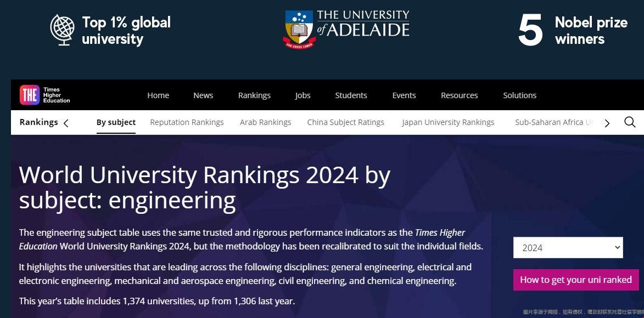Click the paragraph listing engineering disciplines
The image size is (644, 318).
point(245,274)
